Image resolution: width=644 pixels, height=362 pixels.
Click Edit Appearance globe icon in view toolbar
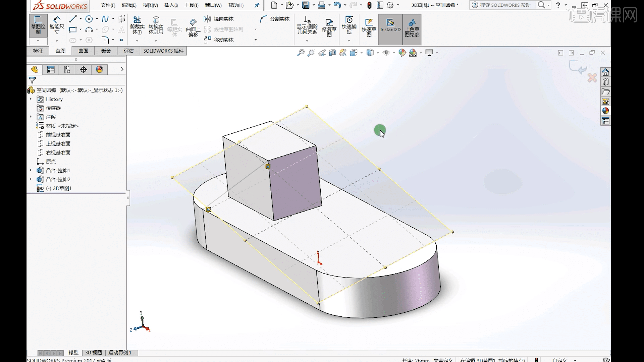pos(402,53)
